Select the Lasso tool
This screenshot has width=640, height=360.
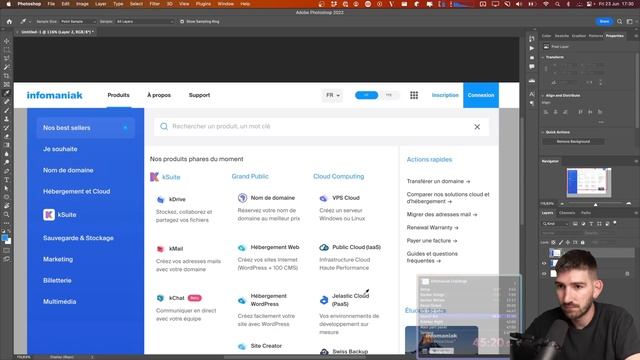(x=7, y=58)
